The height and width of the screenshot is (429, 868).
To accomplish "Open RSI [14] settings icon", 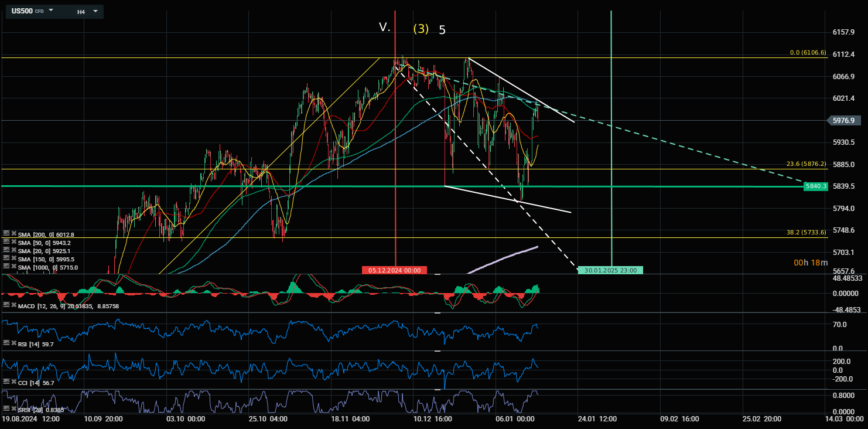I will [x=6, y=343].
